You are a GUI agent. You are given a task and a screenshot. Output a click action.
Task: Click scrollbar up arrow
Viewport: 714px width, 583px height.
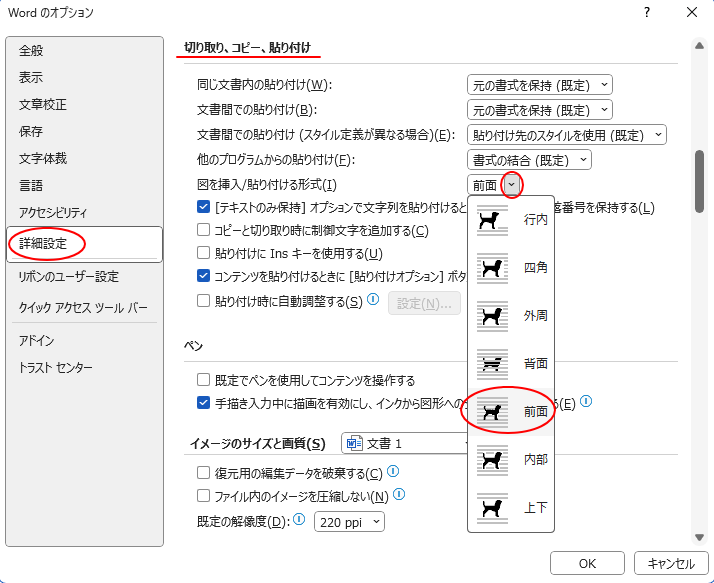699,46
